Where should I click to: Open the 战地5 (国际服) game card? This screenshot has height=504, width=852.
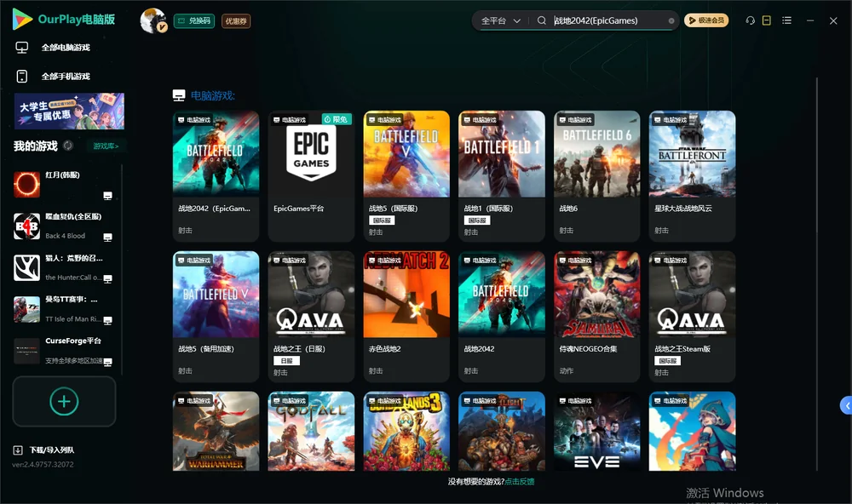[406, 176]
